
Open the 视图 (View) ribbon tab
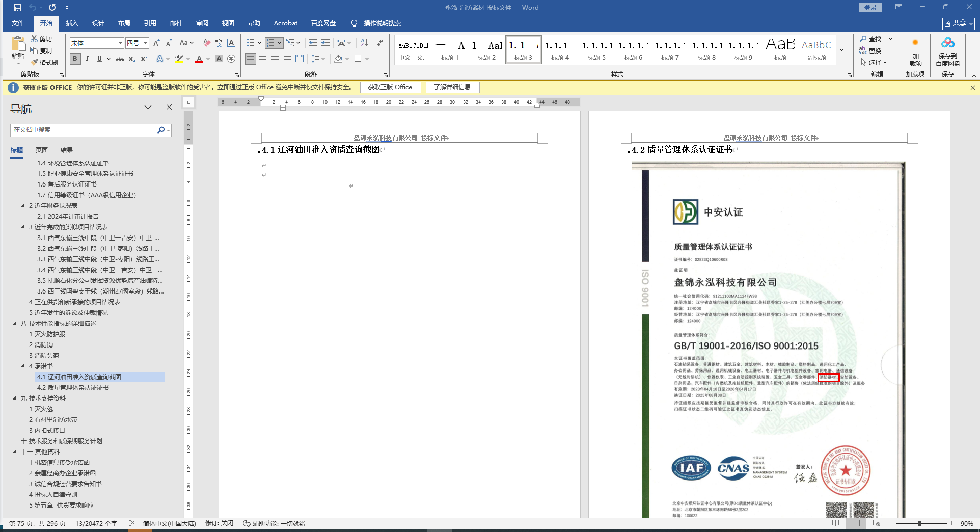[228, 23]
